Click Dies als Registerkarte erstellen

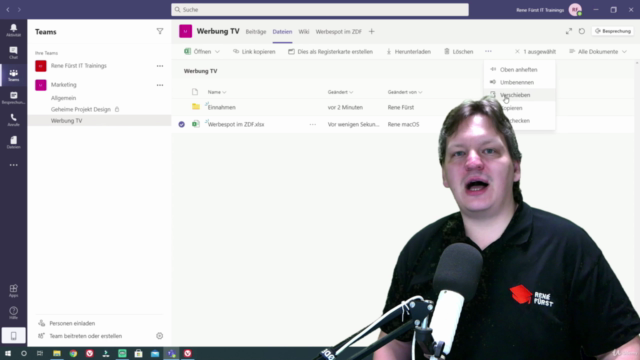click(330, 52)
